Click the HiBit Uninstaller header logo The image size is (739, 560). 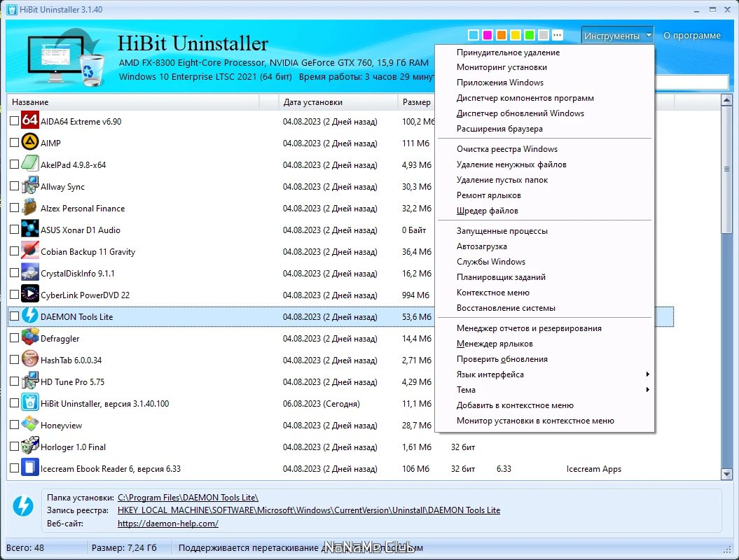[x=66, y=57]
